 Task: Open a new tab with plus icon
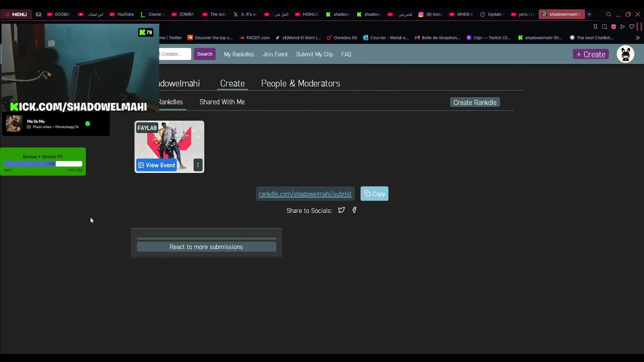click(589, 14)
